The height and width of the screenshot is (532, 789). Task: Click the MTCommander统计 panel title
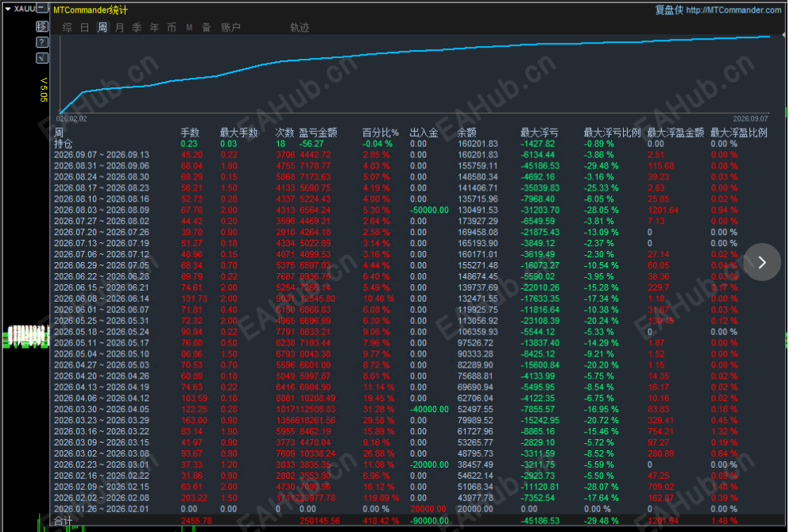click(91, 10)
